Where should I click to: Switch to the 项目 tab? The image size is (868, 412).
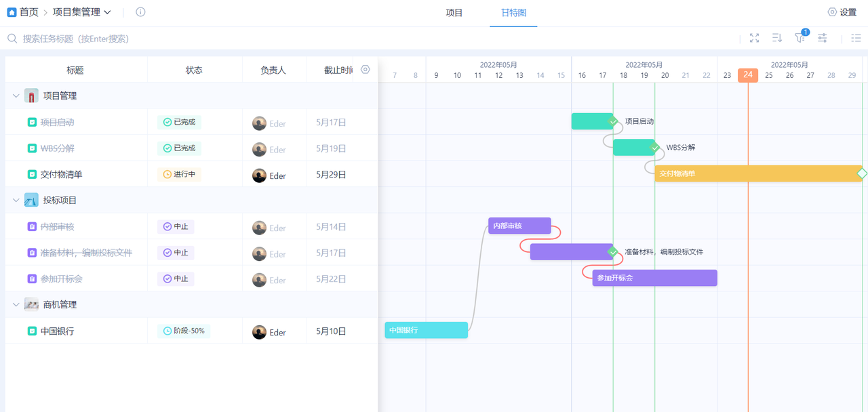(454, 13)
